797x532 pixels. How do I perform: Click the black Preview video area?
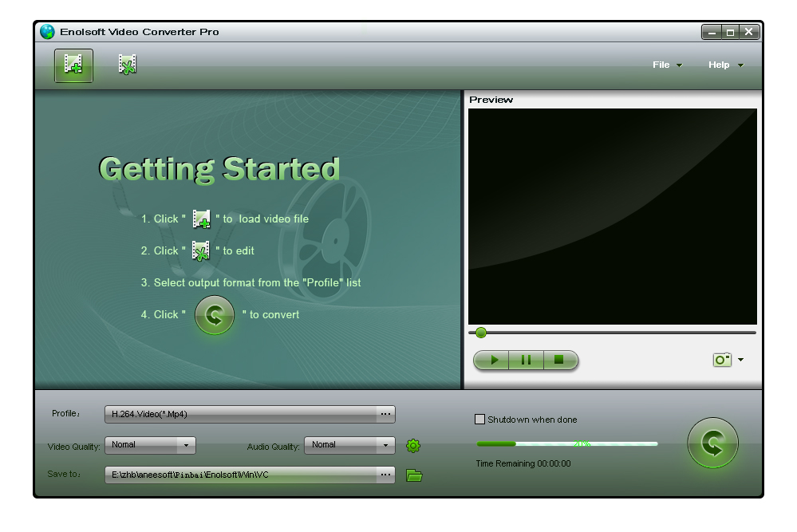click(613, 216)
